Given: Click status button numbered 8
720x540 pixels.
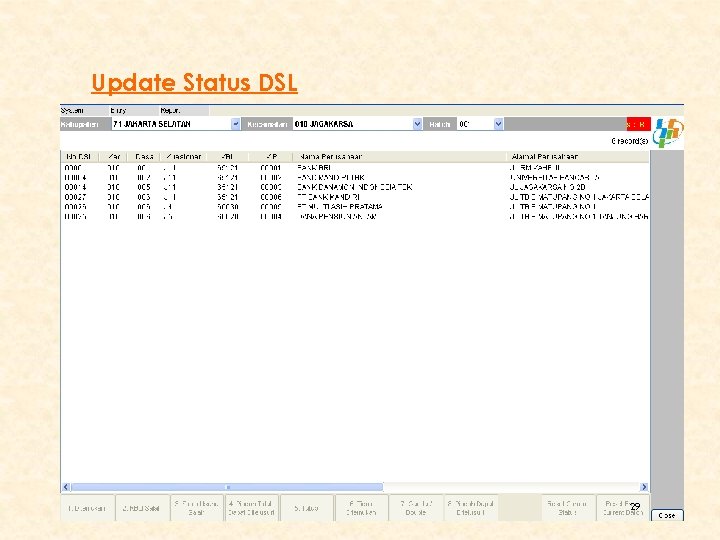Looking at the screenshot, I should pos(471,508).
